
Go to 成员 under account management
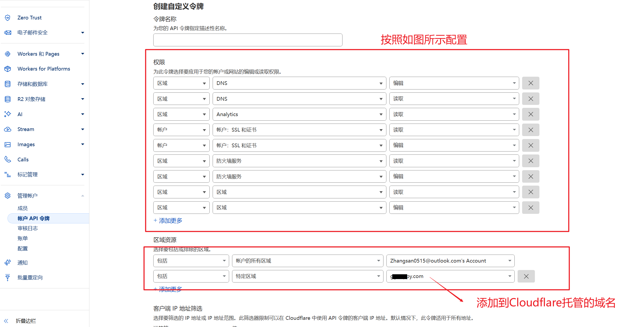(23, 208)
